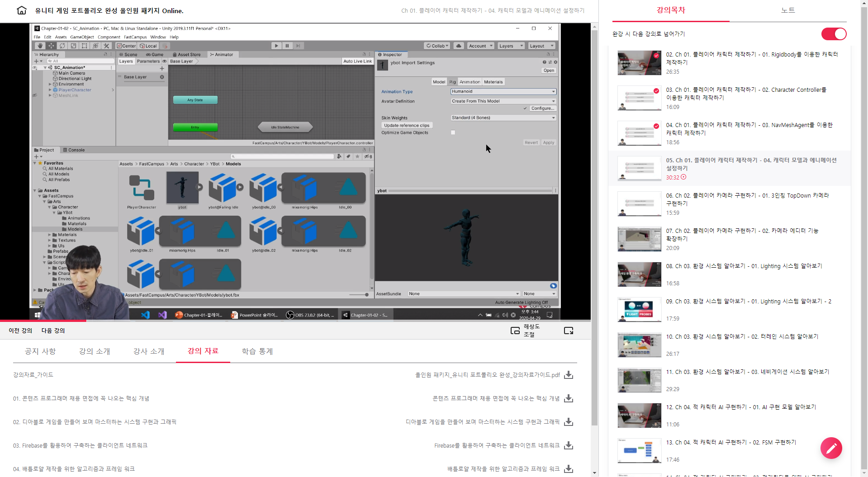
Task: Toggle the Local handle rotation button
Action: 148,46
